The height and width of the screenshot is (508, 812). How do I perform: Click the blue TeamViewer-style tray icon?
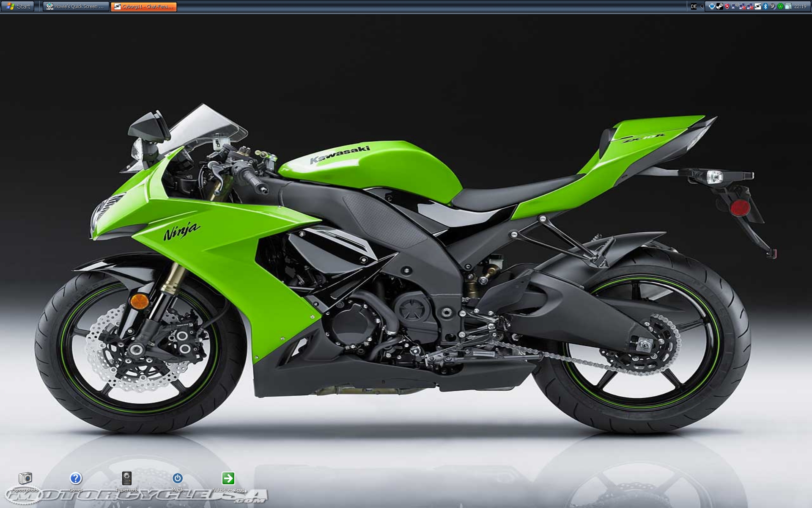[712, 6]
